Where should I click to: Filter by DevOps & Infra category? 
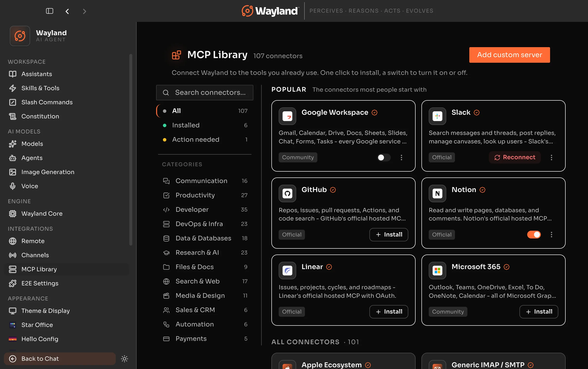point(205,224)
